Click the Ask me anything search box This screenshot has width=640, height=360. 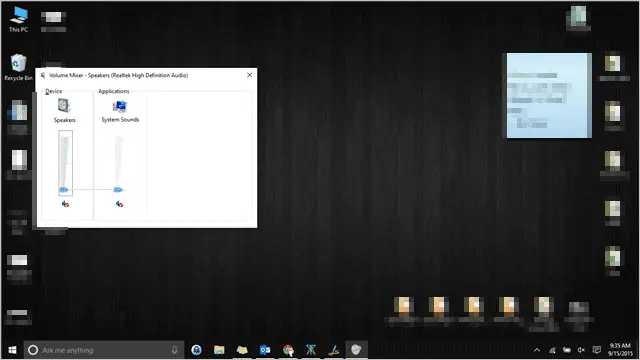pos(104,350)
